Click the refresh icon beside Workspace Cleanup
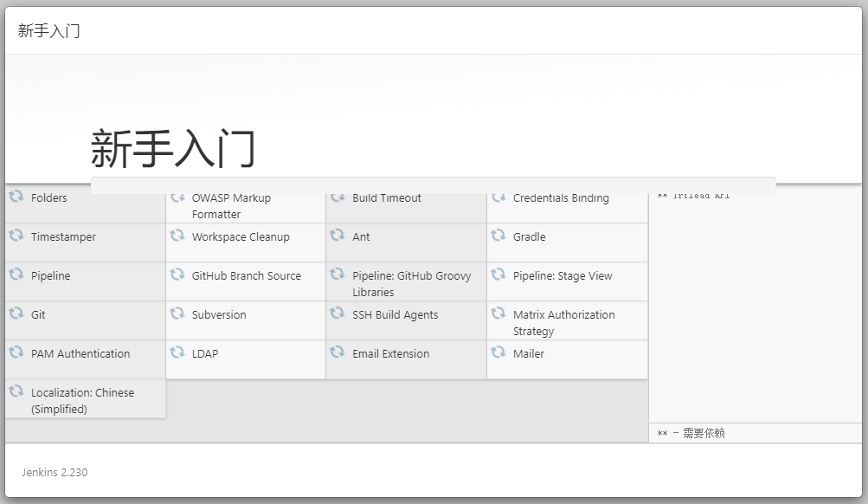 coord(177,236)
